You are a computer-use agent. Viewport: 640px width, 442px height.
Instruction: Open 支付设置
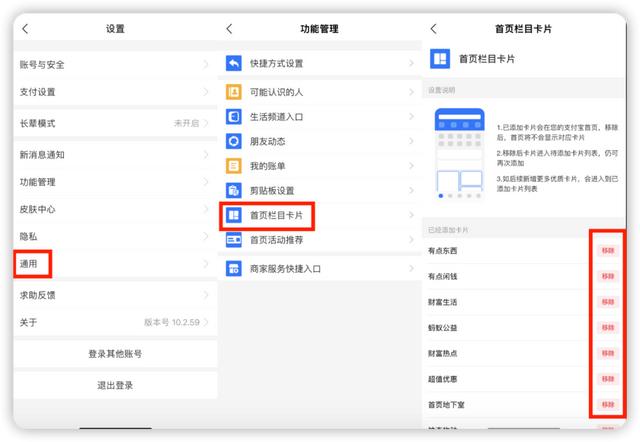[x=115, y=92]
